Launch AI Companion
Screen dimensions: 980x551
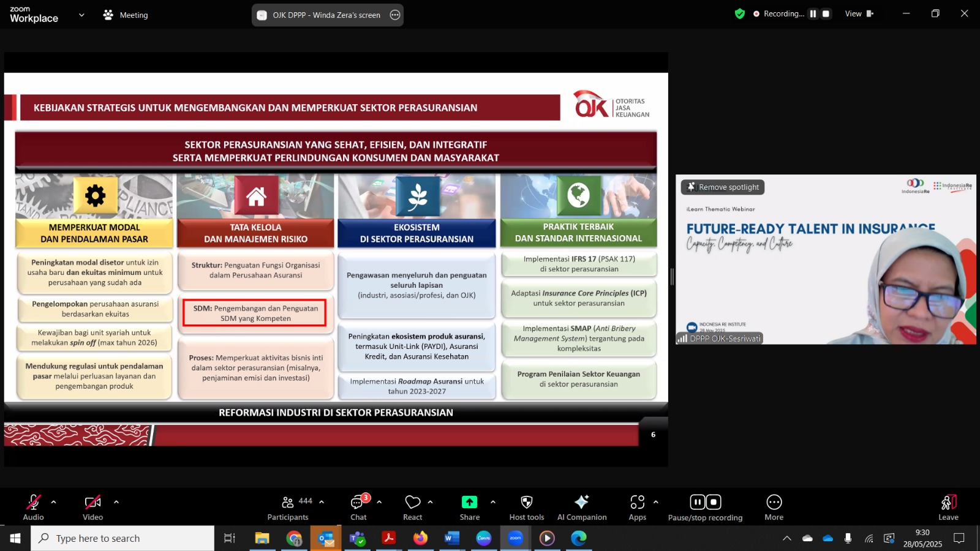pyautogui.click(x=581, y=508)
